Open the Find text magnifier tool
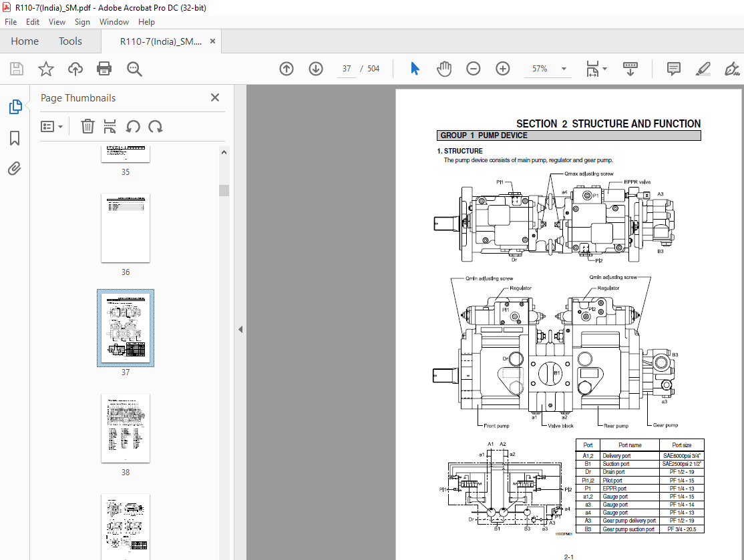Screen dimensions: 744x560 134,69
